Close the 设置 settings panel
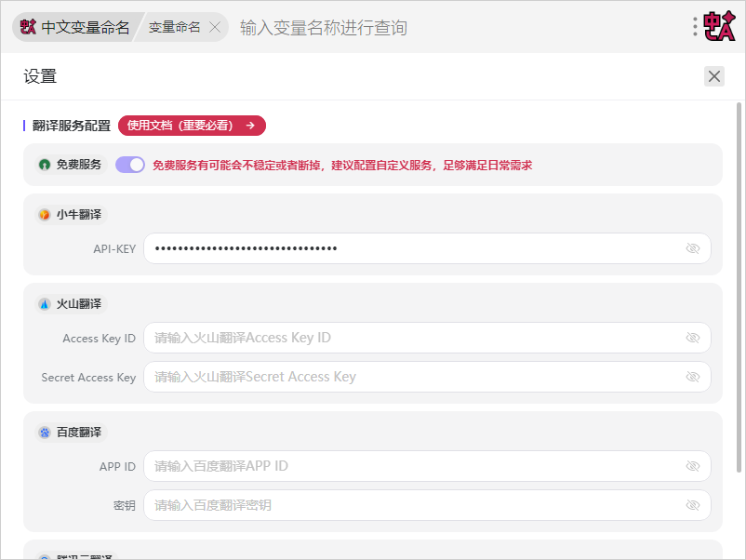The image size is (746, 560). point(714,76)
